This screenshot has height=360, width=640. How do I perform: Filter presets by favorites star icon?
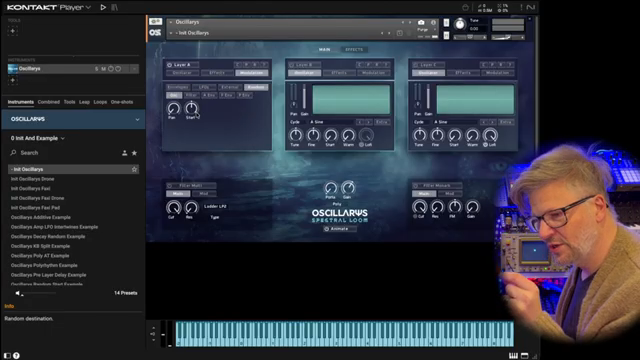tap(134, 153)
